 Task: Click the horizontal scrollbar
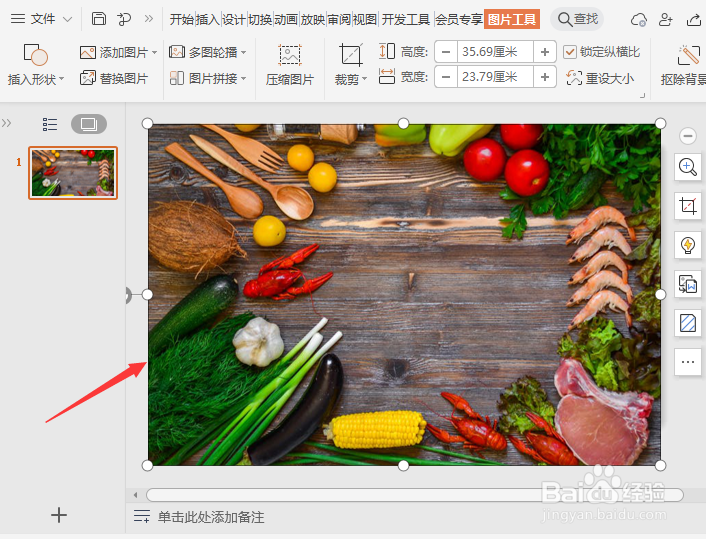point(415,495)
